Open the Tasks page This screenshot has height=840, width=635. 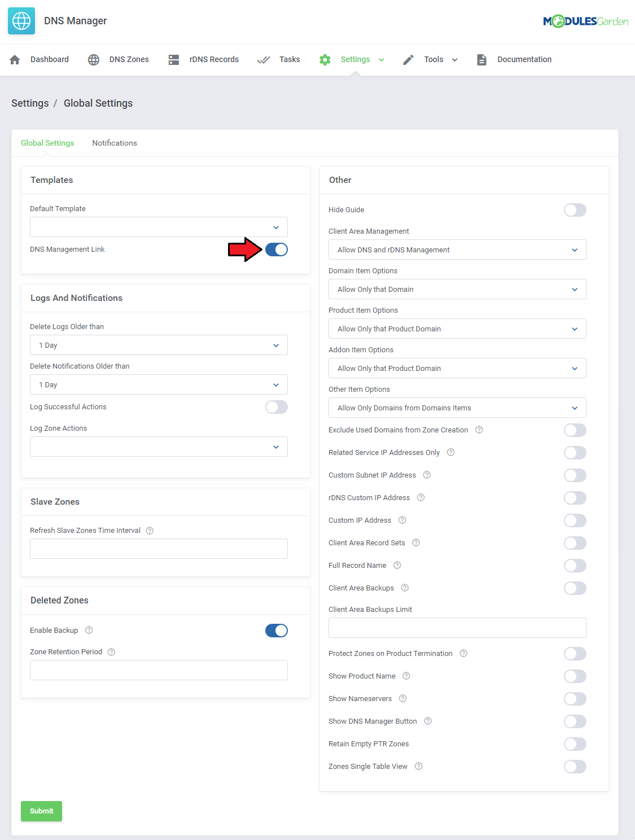279,60
